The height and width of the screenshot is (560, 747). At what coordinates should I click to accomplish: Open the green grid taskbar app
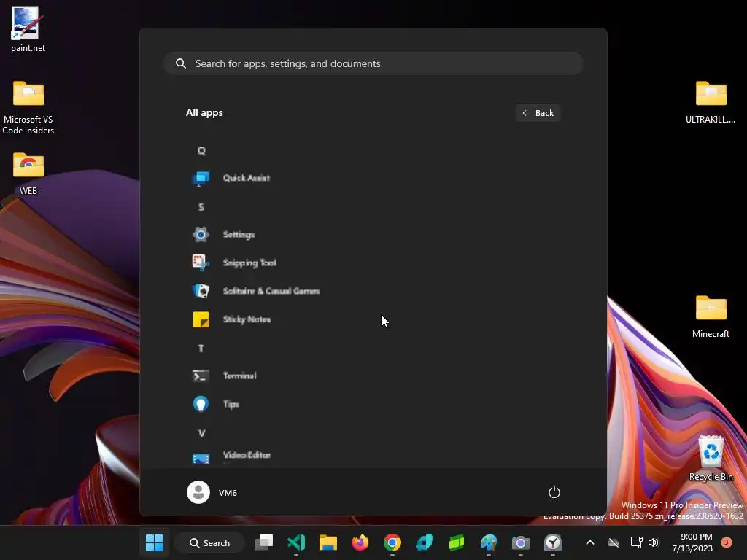(457, 542)
